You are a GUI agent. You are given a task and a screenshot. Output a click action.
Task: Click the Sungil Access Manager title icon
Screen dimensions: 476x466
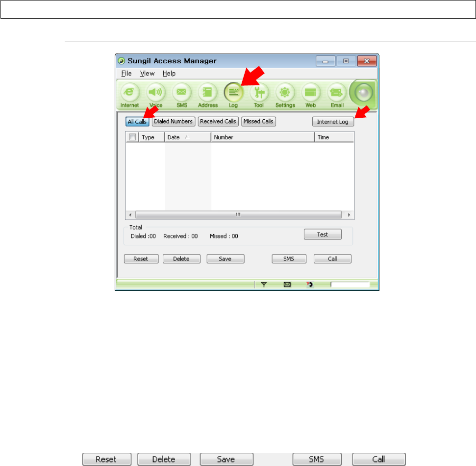coord(121,61)
